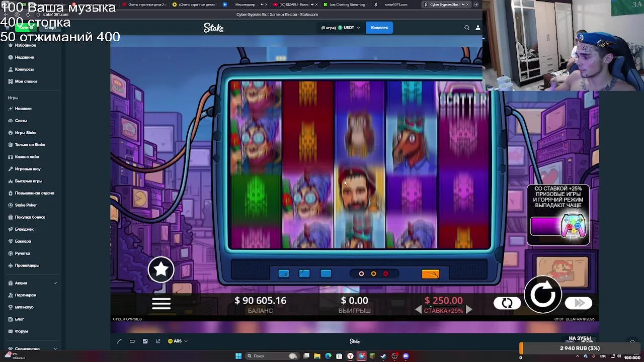Screen dimensions: 644x362
Task: Open Избранное favorites in the sidebar
Action: 25,45
